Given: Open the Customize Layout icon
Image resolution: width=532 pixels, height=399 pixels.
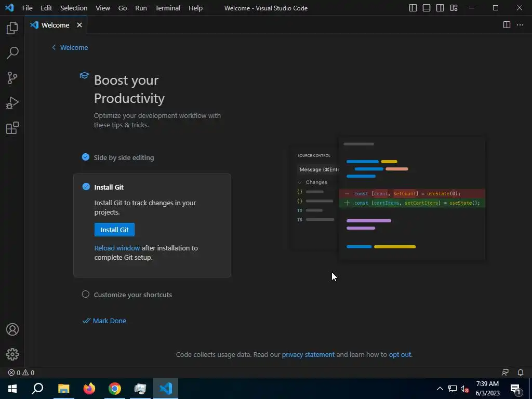Looking at the screenshot, I should (454, 8).
